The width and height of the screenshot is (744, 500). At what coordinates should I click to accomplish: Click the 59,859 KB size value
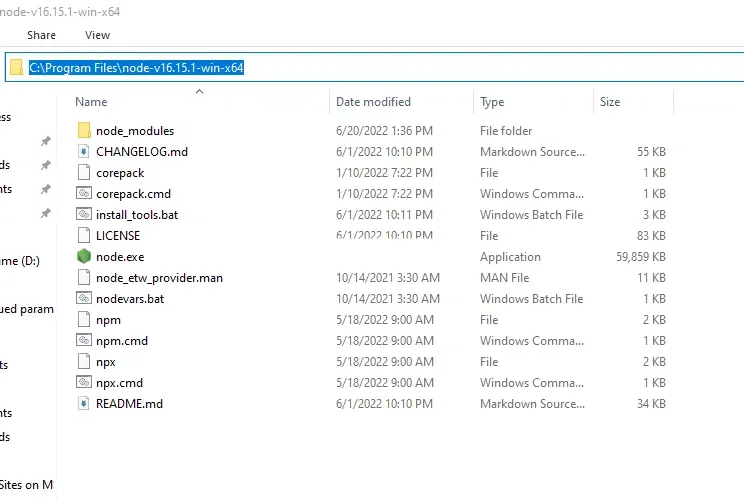tap(641, 257)
